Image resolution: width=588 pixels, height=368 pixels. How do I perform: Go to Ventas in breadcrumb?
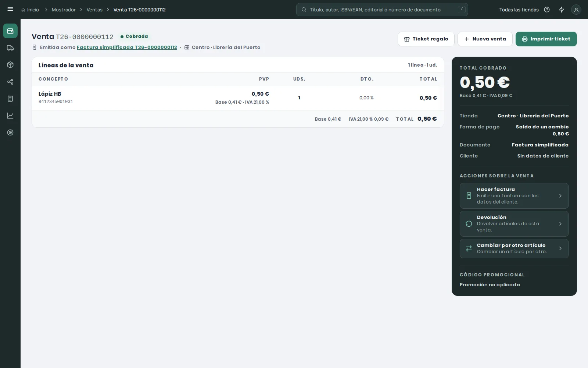point(94,10)
